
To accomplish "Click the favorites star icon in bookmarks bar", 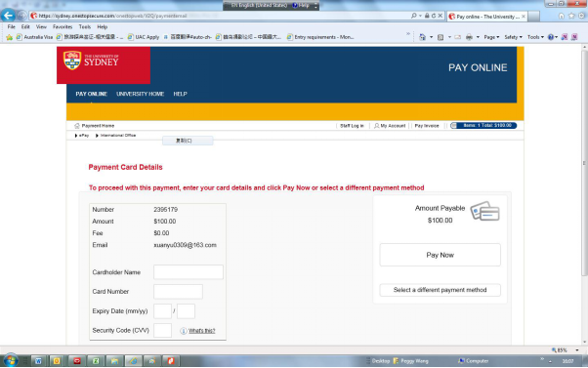I will 9,37.
